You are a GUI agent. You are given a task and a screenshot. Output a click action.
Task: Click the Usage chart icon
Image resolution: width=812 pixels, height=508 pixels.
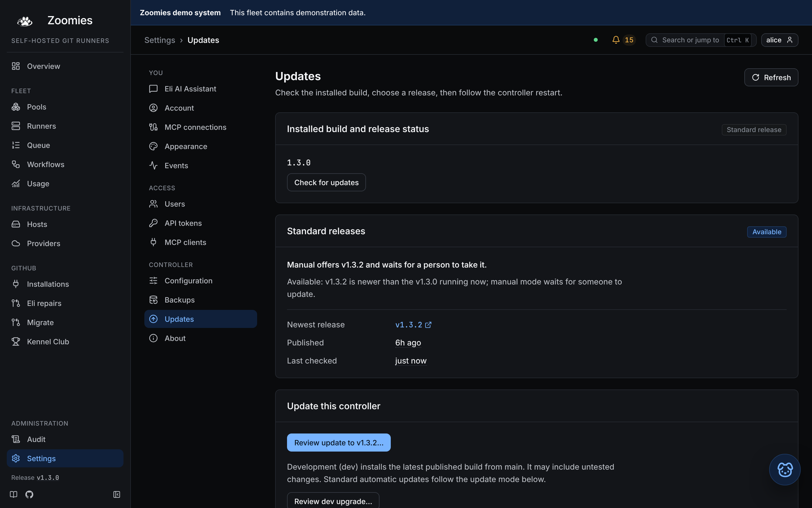pos(16,183)
